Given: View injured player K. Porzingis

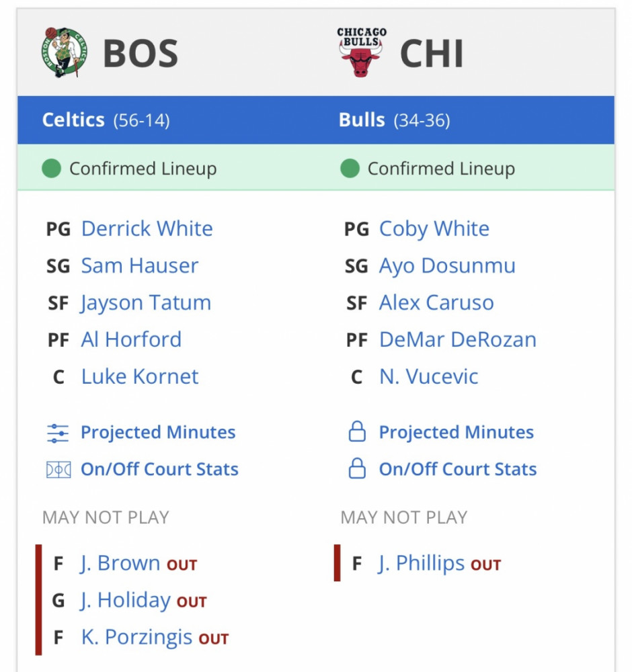Looking at the screenshot, I should point(136,637).
